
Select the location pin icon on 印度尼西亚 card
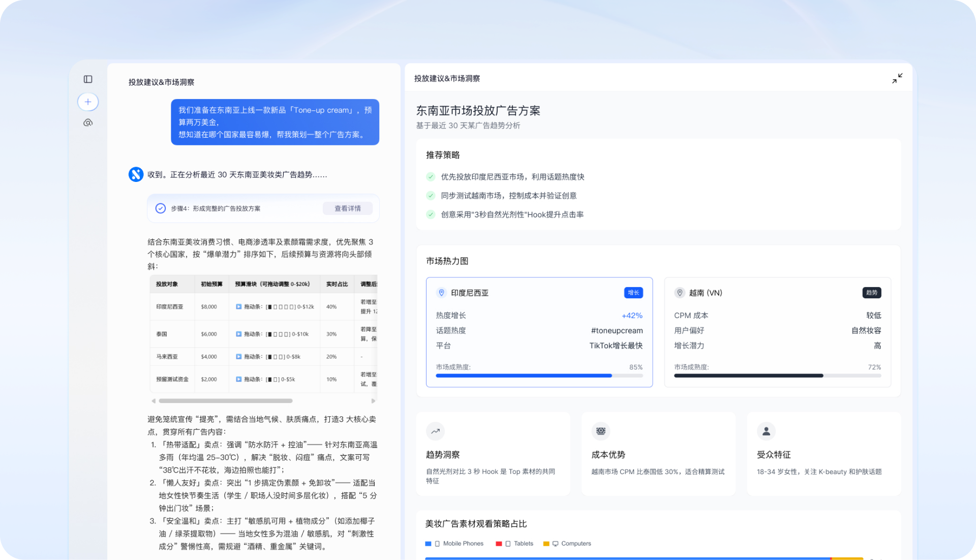click(441, 293)
